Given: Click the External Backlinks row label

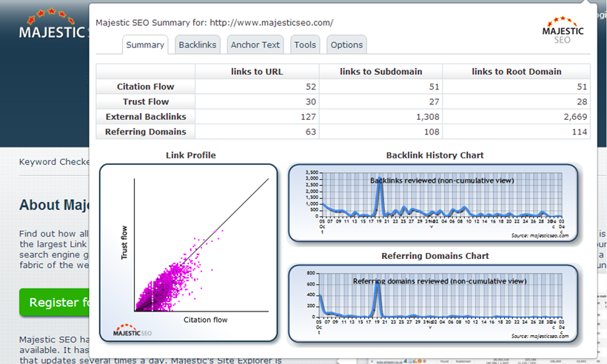Looking at the screenshot, I should tap(146, 117).
